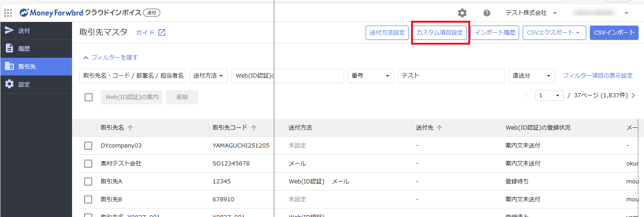Open the app launcher grid icon

[8, 13]
